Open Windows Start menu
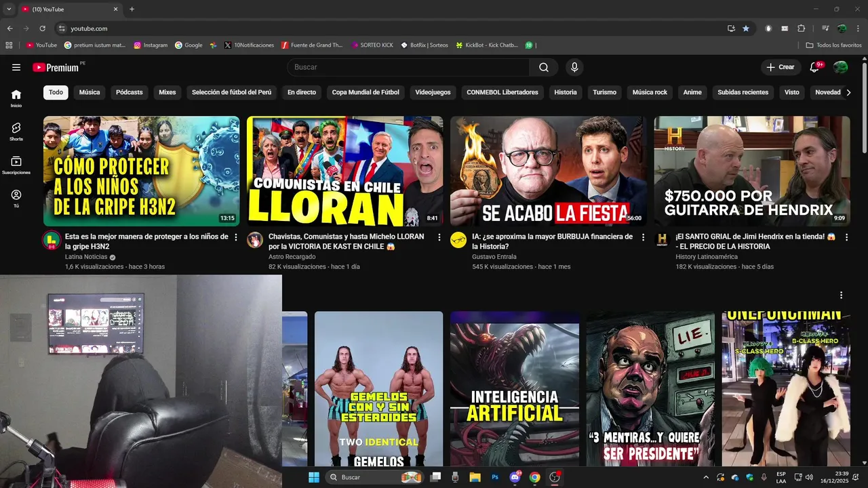Image resolution: width=868 pixels, height=488 pixels. (314, 477)
